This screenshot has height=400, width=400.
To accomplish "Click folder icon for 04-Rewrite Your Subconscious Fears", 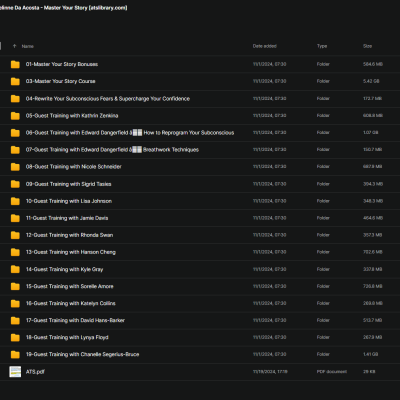I will [15, 99].
